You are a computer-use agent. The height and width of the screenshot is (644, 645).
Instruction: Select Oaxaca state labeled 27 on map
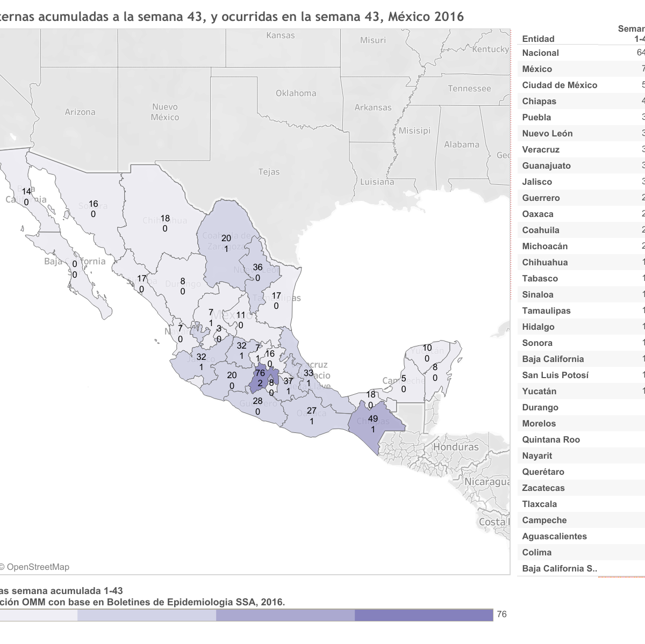tap(312, 415)
